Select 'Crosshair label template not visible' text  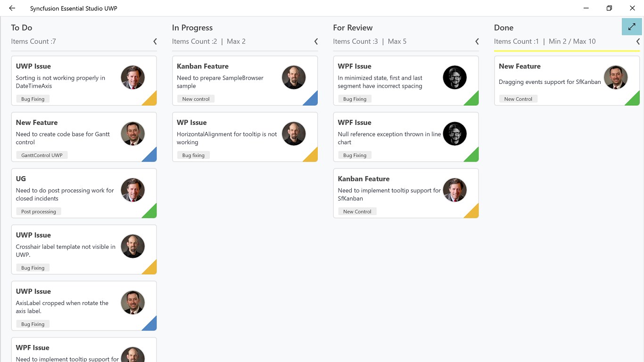66,251
